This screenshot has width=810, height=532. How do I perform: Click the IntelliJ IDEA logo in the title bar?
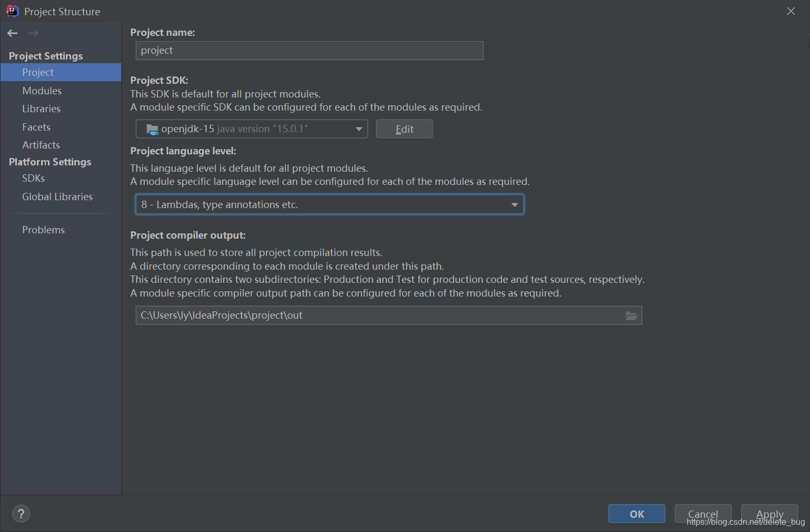(12, 11)
